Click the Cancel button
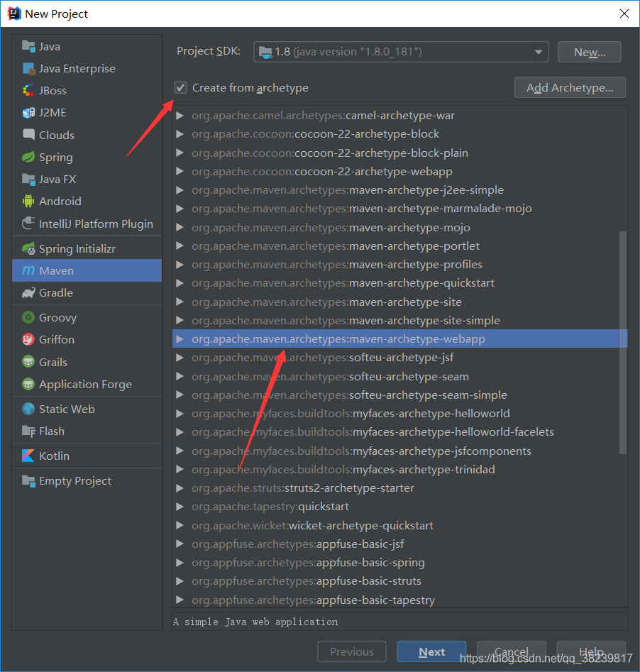The height and width of the screenshot is (672, 640). pos(512,652)
